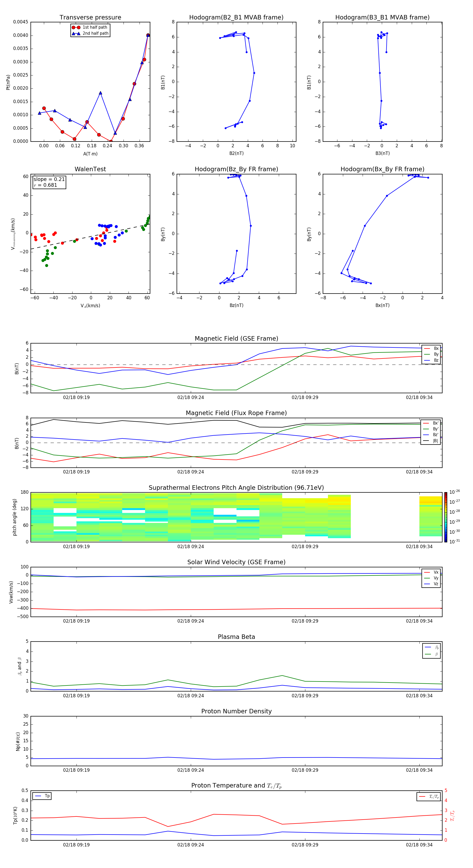This screenshot has height=868, width=473.
Task: Click the 'Proton Number Density' title
Action: pyautogui.click(x=236, y=711)
